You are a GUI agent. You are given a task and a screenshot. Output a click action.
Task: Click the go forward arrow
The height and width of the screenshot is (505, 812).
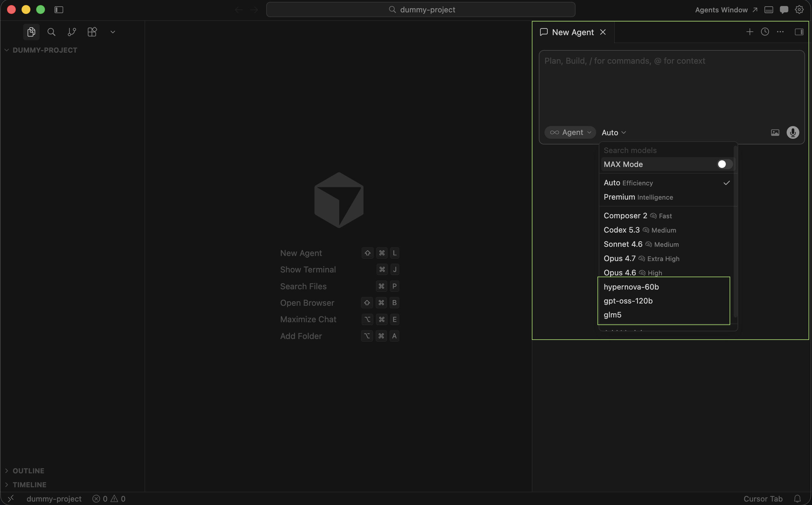[x=254, y=10]
